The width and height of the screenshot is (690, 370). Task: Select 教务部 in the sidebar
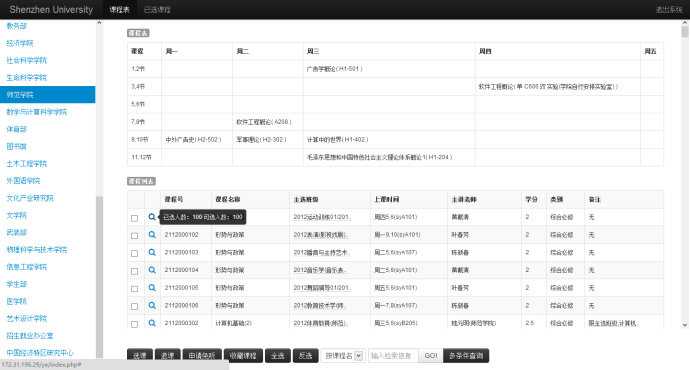pyautogui.click(x=17, y=26)
